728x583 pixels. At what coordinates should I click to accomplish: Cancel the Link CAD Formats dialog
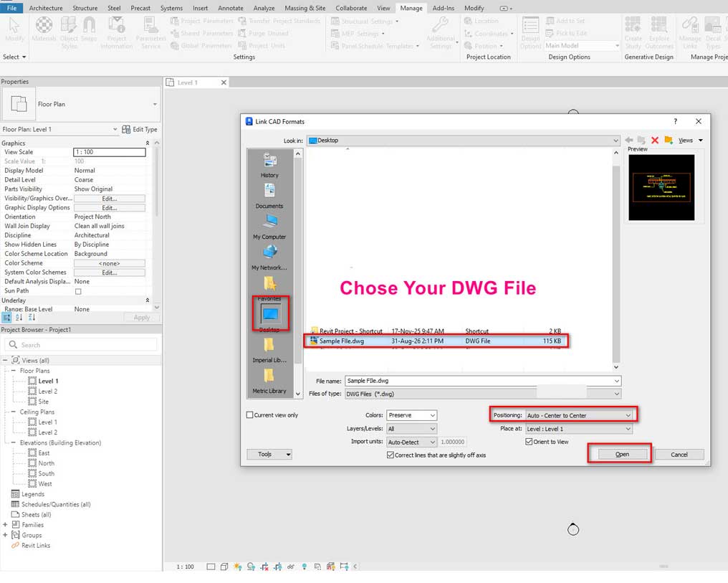(679, 455)
